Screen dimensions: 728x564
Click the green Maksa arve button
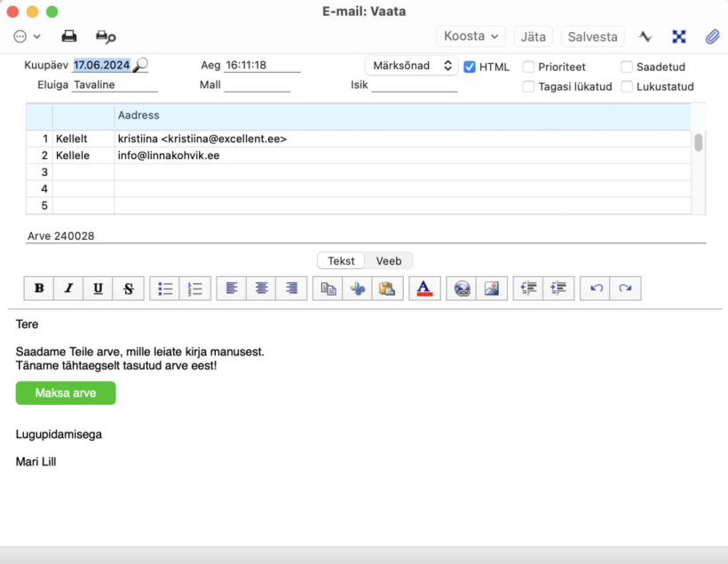[x=66, y=393]
